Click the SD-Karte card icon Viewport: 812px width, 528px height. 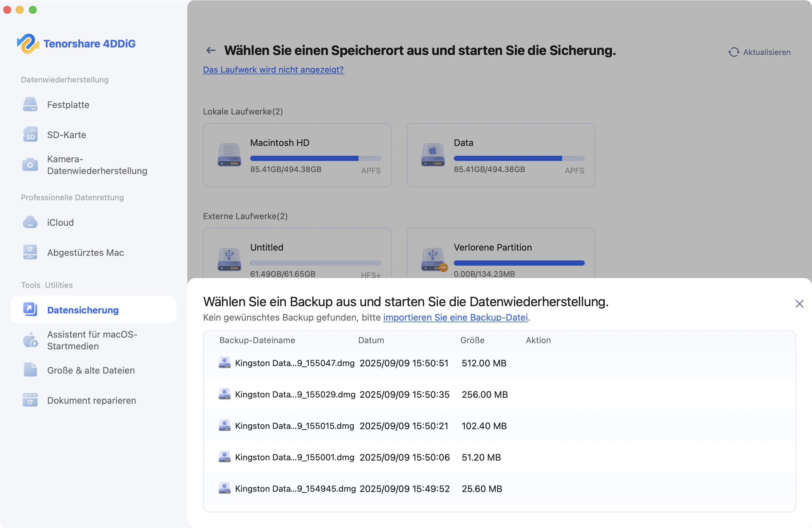(30, 135)
